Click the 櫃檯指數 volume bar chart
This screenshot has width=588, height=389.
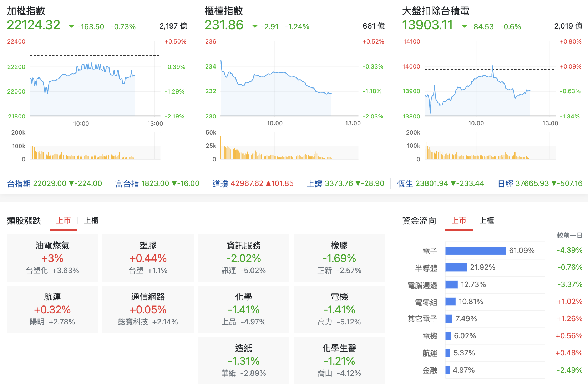click(289, 146)
